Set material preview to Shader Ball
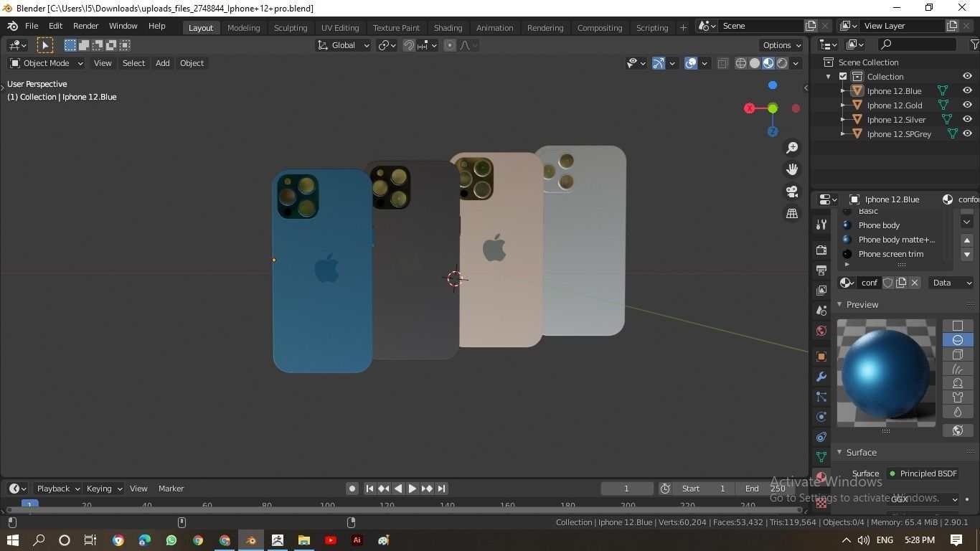This screenshot has height=551, width=980. [x=957, y=383]
